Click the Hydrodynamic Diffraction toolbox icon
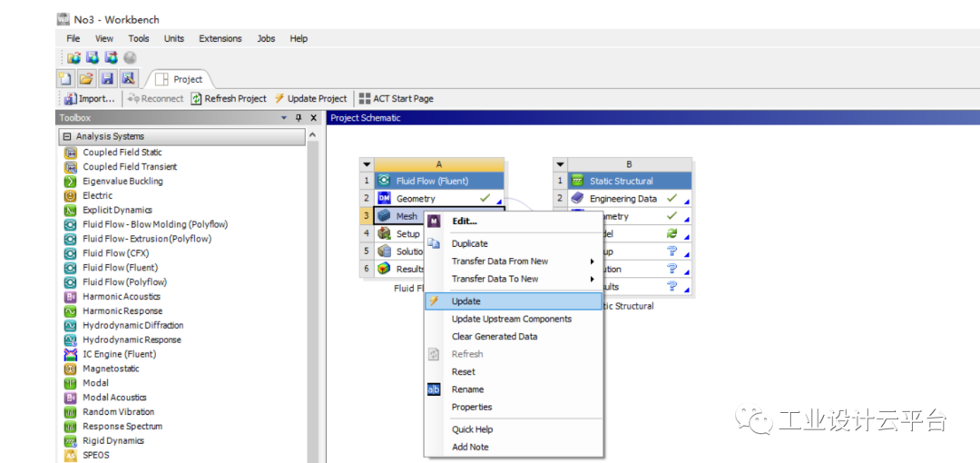The height and width of the screenshot is (463, 980). click(71, 325)
